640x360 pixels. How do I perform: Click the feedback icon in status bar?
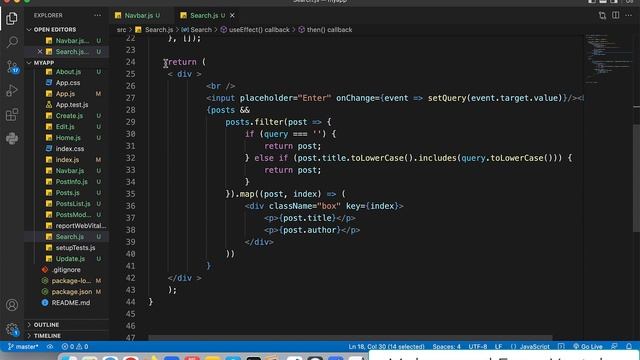(x=614, y=347)
